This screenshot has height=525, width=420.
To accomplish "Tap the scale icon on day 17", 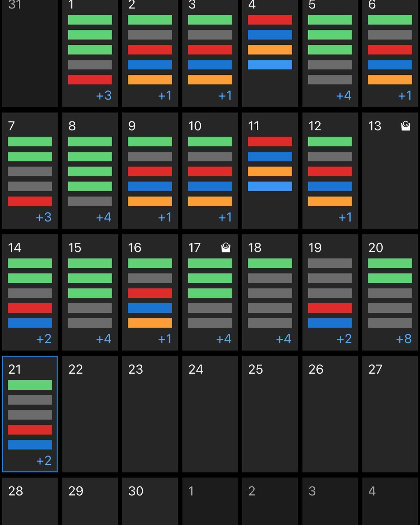I will [x=226, y=248].
